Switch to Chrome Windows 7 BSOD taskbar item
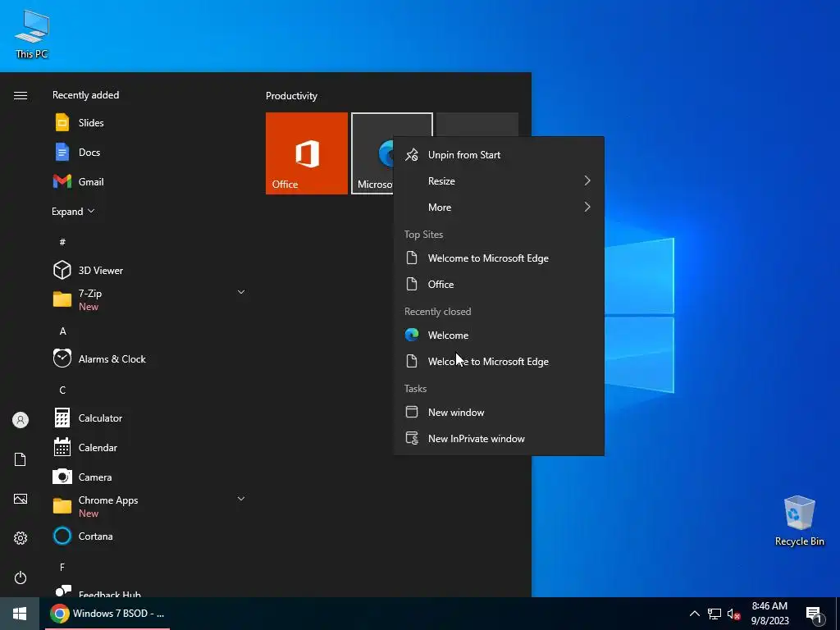The width and height of the screenshot is (840, 630). coord(107,614)
